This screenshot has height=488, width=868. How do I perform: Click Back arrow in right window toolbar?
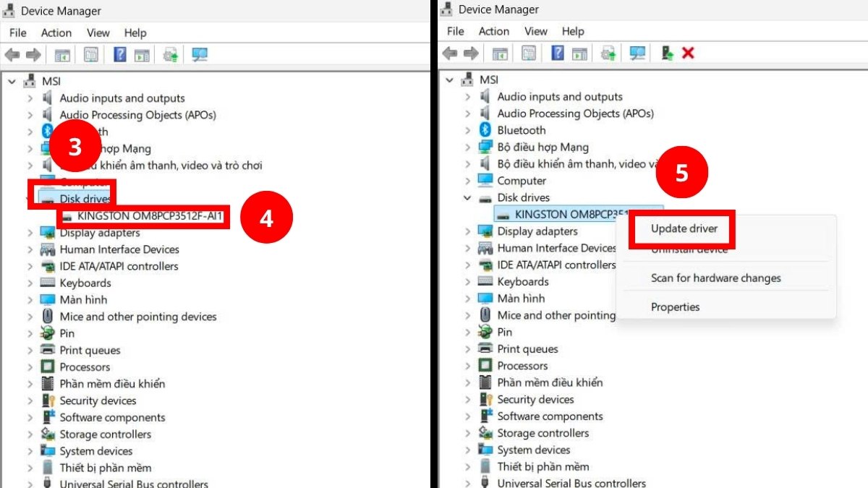450,53
